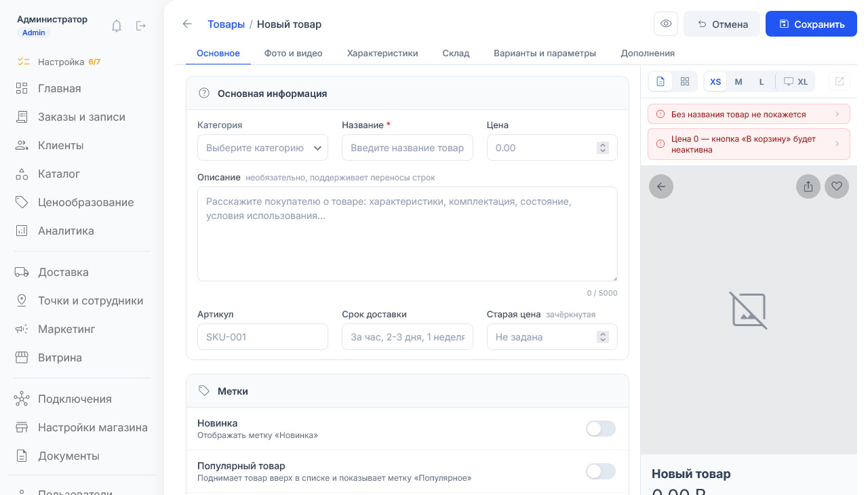Click the Метки section header
Image resolution: width=868 pixels, height=495 pixels.
tap(408, 391)
